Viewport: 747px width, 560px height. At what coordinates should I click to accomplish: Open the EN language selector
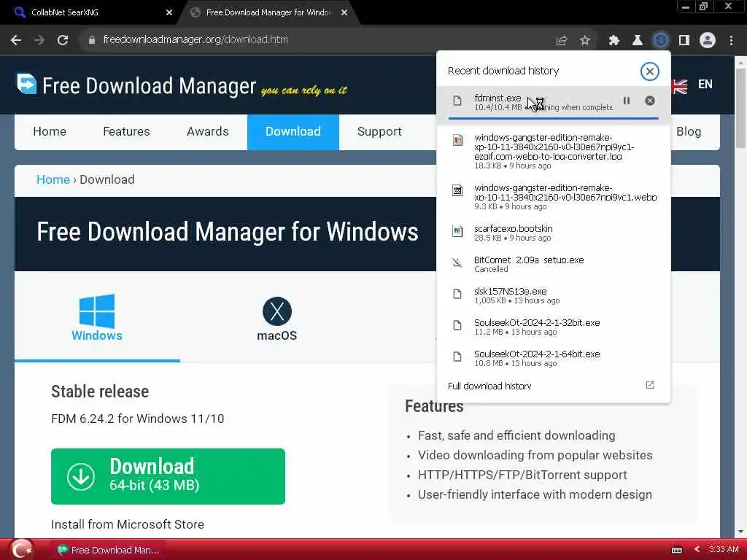tap(705, 85)
